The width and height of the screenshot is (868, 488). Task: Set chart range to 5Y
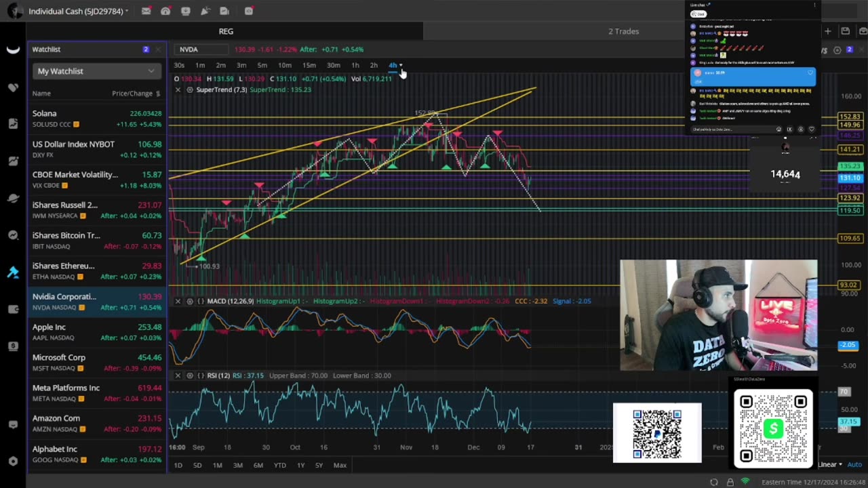point(319,465)
